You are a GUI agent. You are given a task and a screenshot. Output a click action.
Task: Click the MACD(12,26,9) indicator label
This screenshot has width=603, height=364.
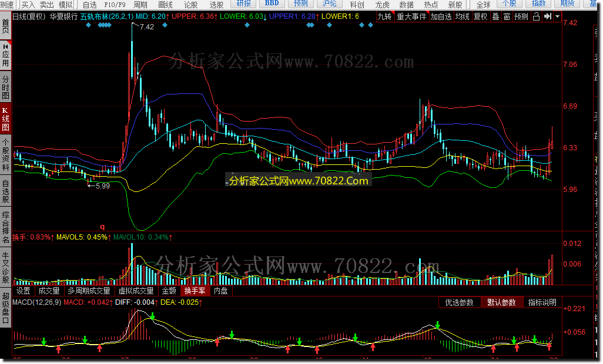pos(37,302)
